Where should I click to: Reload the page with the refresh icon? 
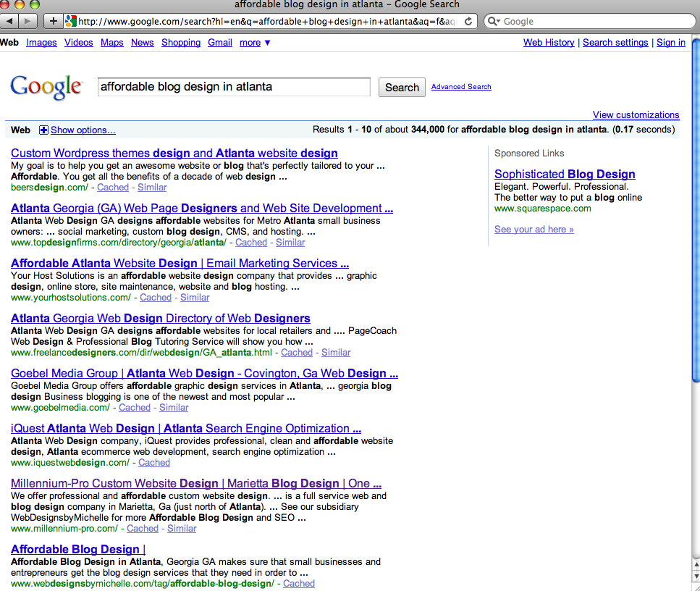click(x=468, y=21)
